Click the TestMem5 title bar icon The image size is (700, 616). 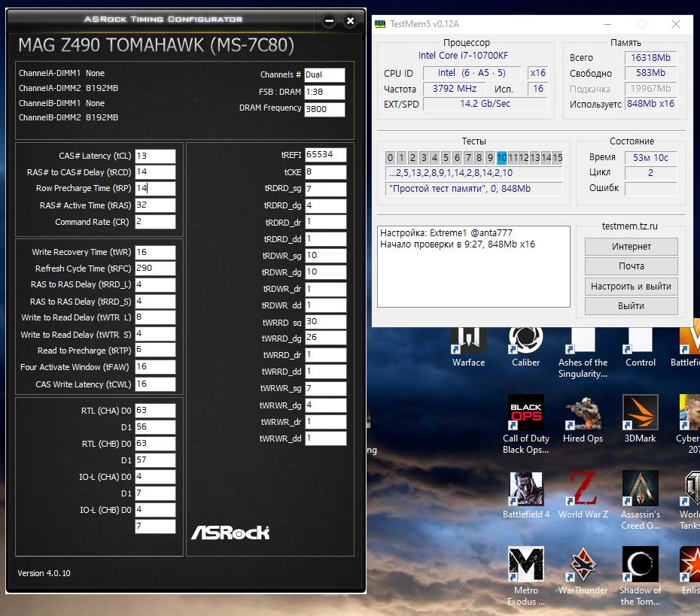coord(380,23)
